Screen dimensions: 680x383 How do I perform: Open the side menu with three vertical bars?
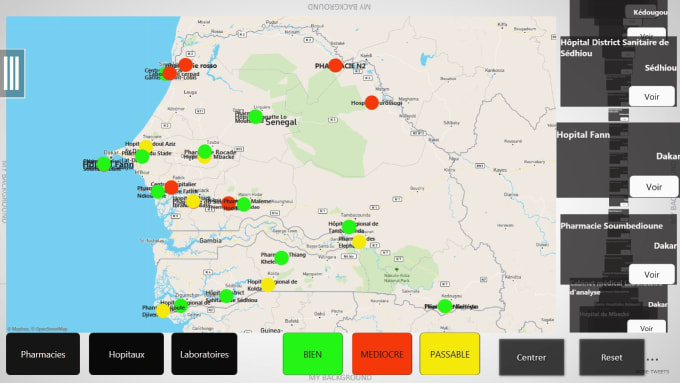click(12, 73)
